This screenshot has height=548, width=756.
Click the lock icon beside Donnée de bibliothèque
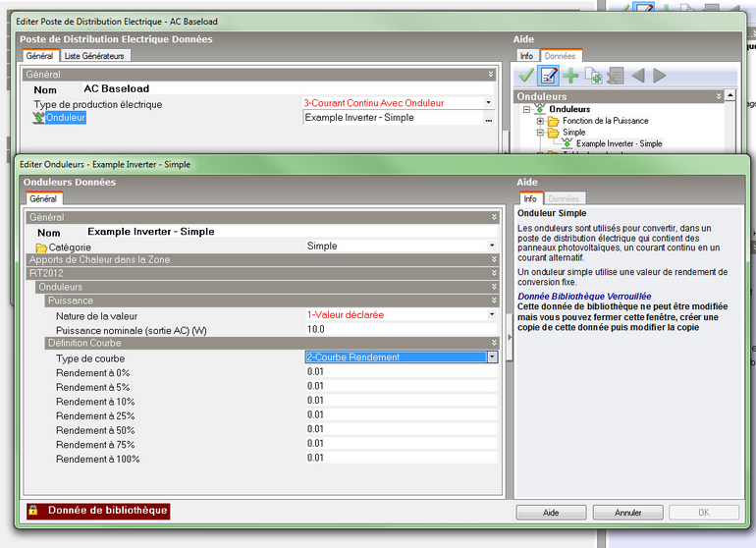[x=32, y=511]
